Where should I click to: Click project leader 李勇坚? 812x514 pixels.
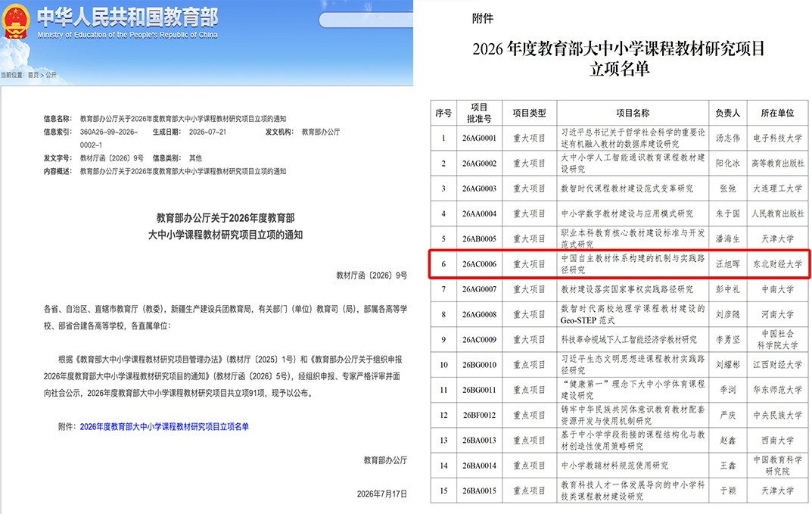tap(727, 340)
